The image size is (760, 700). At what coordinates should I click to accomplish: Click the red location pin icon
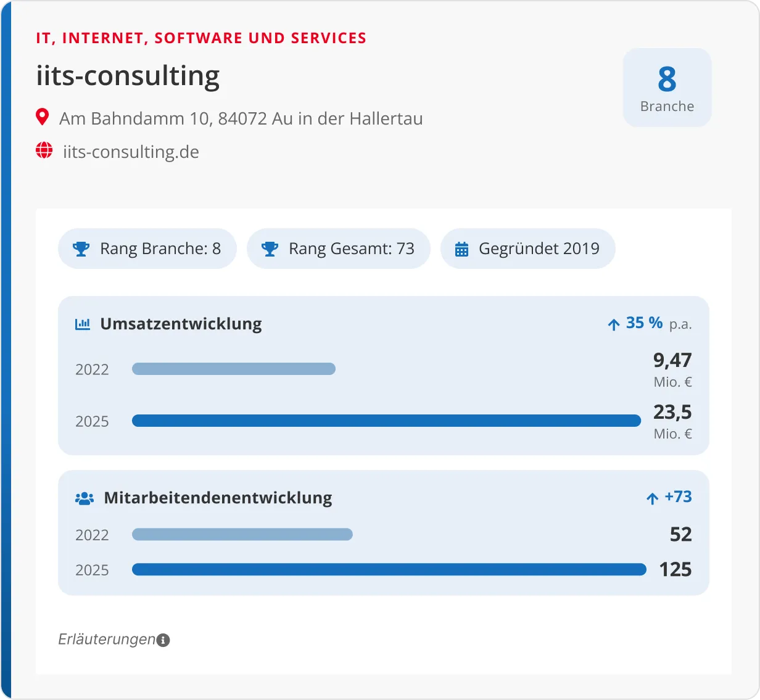(43, 117)
